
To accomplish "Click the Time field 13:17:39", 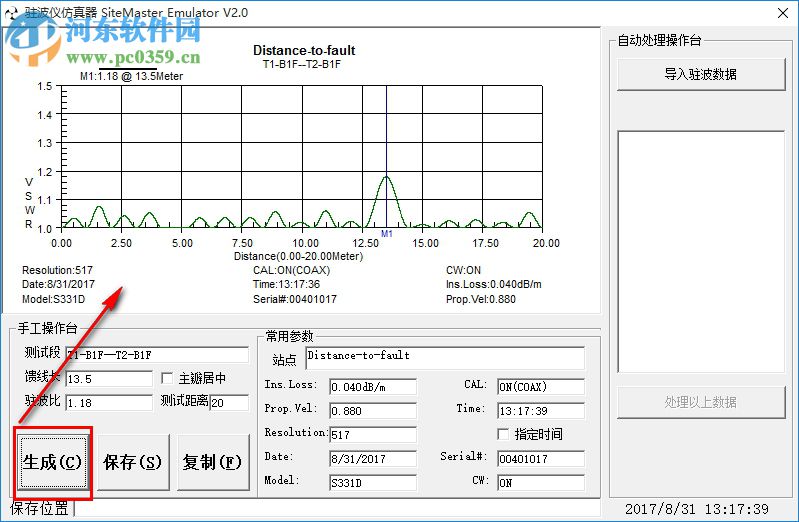I will [x=541, y=411].
